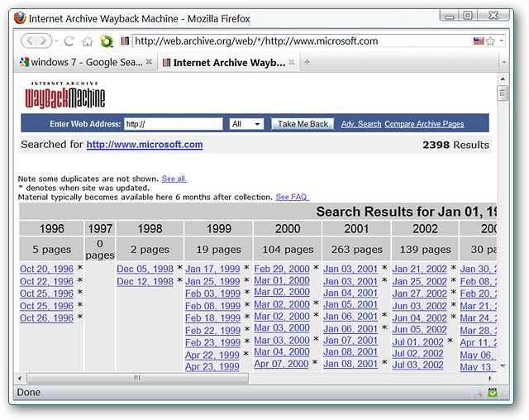Click the browser Back arrow button
The height and width of the screenshot is (420, 529).
click(x=29, y=41)
